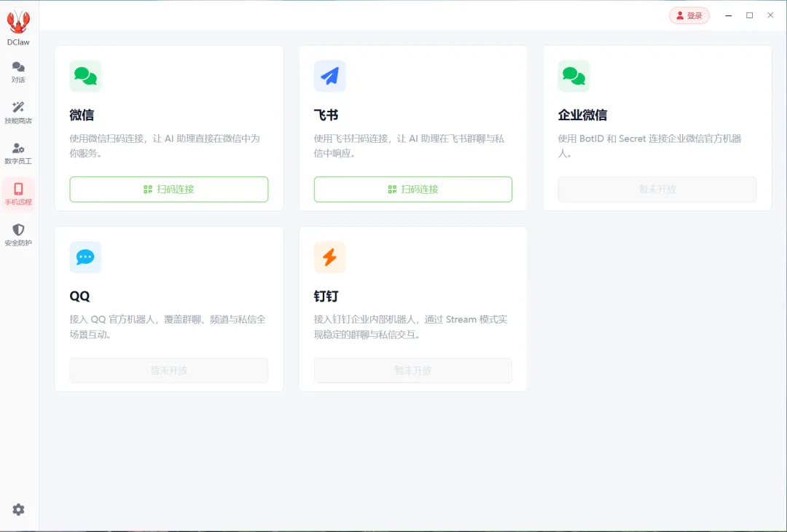Click the 飞书 paper plane icon
Image resolution: width=787 pixels, height=532 pixels.
tap(330, 77)
